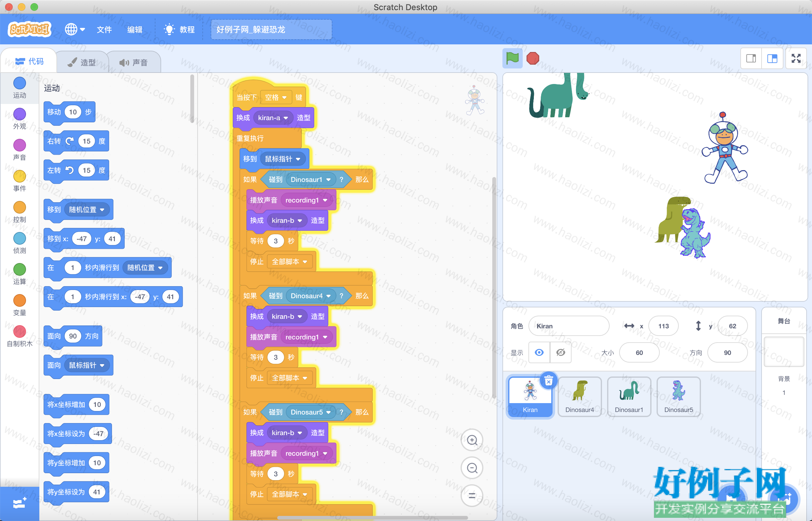812x521 pixels.
Task: Select the 侦测 sensing category
Action: click(19, 243)
